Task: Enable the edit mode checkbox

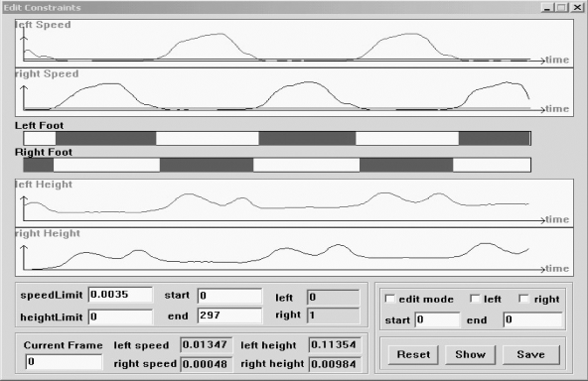Action: point(390,299)
